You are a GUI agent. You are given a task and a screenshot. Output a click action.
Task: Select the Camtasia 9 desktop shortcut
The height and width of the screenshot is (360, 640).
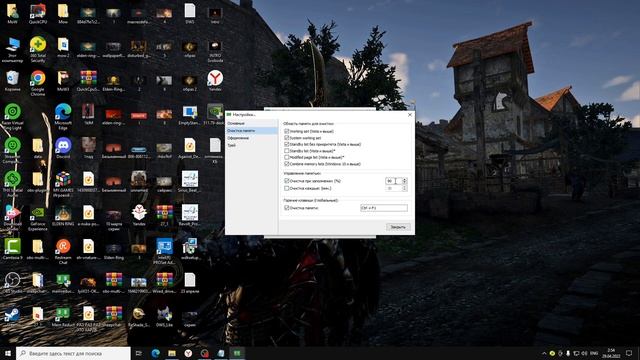(x=13, y=249)
